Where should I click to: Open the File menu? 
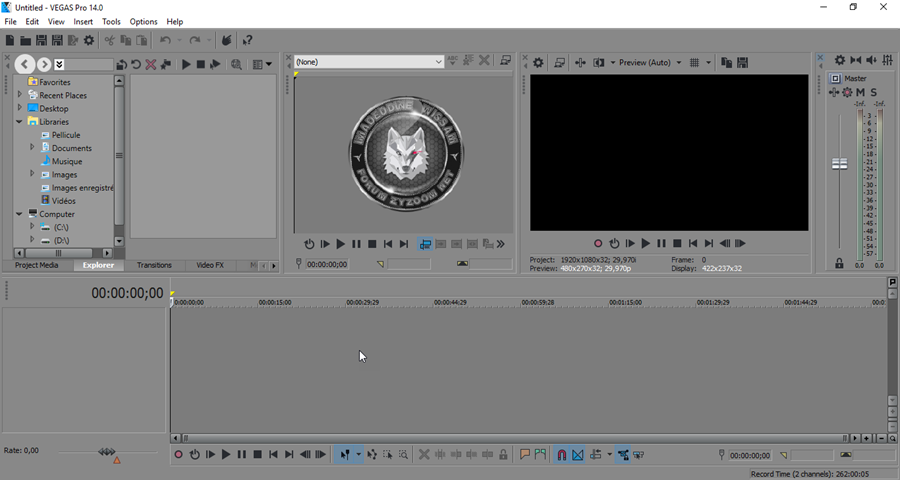point(10,21)
